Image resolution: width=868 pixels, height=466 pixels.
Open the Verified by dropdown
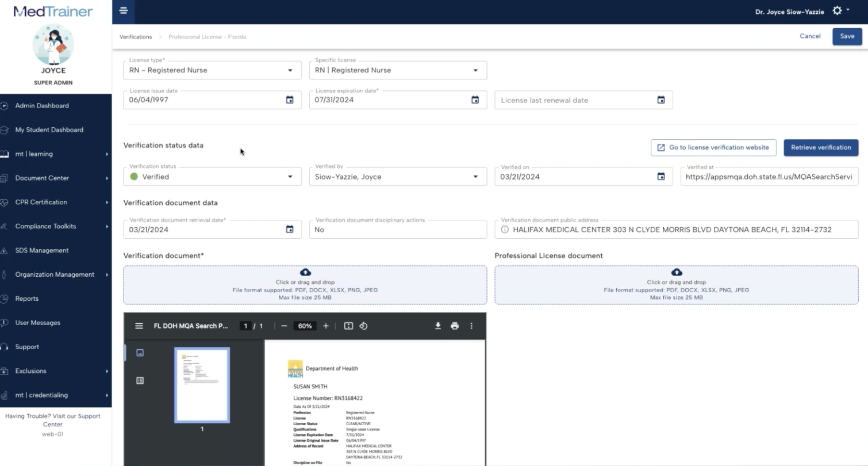tap(477, 177)
